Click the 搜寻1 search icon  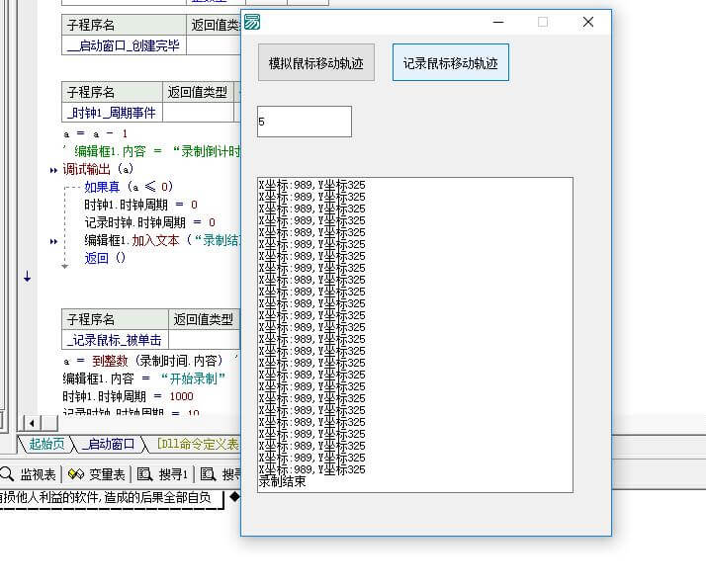pyautogui.click(x=144, y=474)
